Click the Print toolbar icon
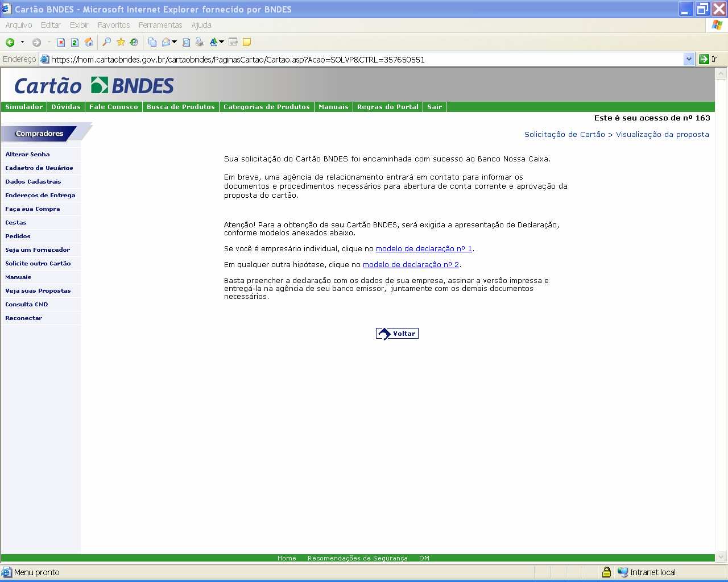This screenshot has height=582, width=728. point(199,42)
